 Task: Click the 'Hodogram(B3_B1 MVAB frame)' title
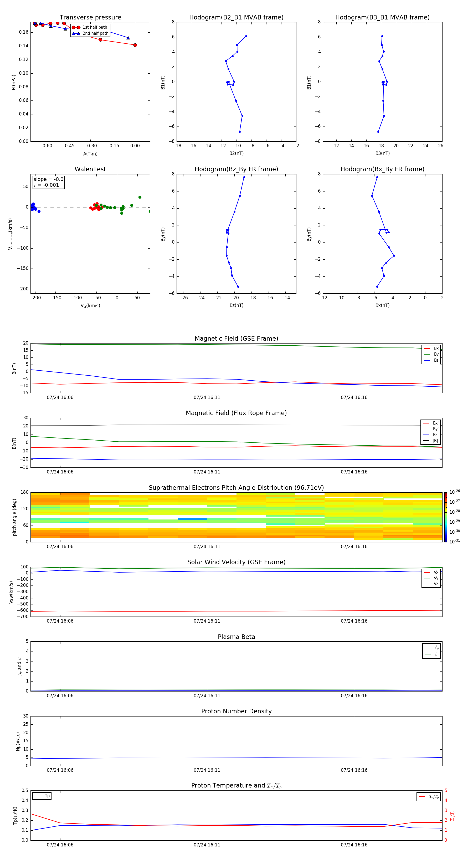[382, 17]
